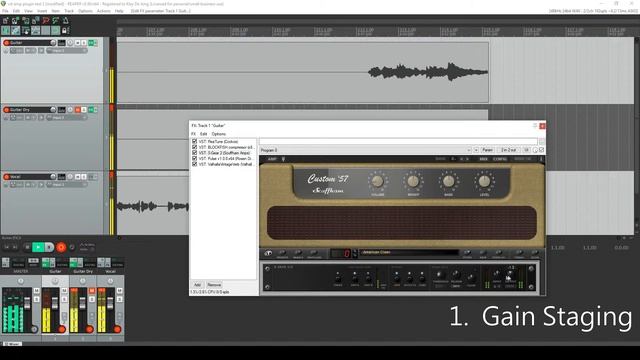Click Record button in transport bar
This screenshot has width=640, height=360.
(x=61, y=247)
